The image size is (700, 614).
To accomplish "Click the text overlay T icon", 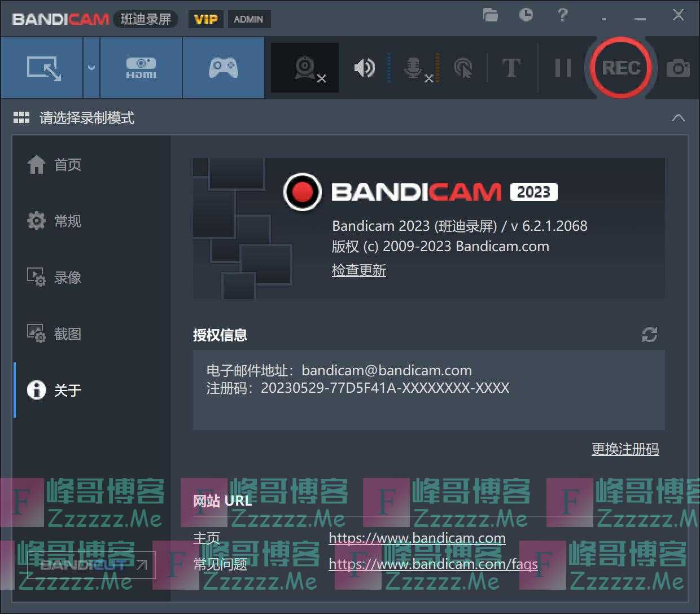I will tap(511, 68).
